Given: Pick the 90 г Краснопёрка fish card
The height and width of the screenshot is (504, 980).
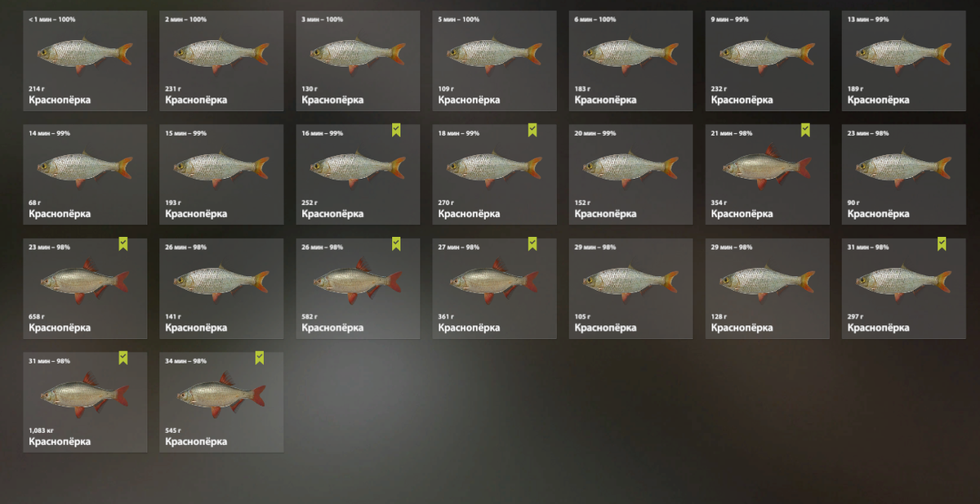Looking at the screenshot, I should (903, 174).
